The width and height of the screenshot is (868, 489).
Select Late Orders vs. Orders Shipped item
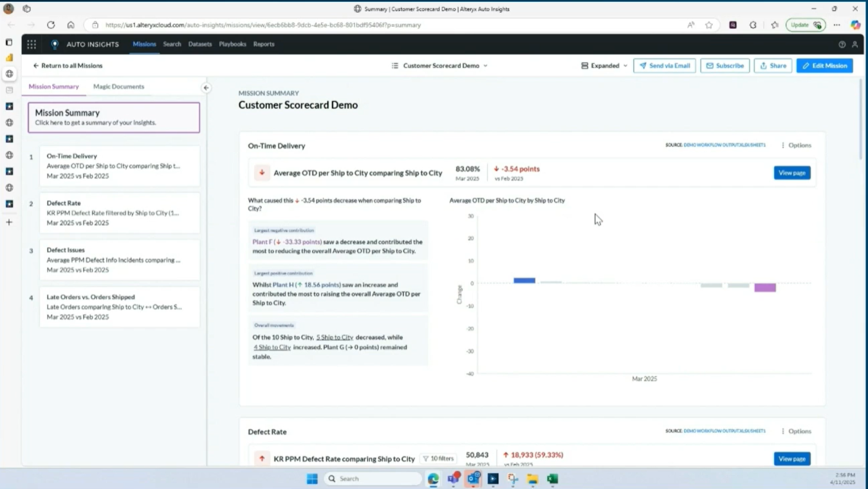point(120,307)
